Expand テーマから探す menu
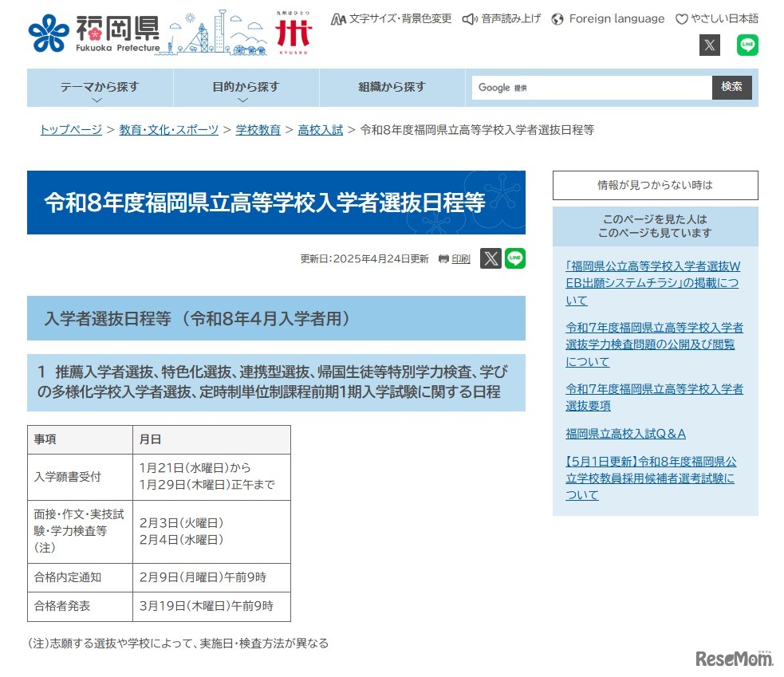This screenshot has height=677, width=784. pos(100,88)
